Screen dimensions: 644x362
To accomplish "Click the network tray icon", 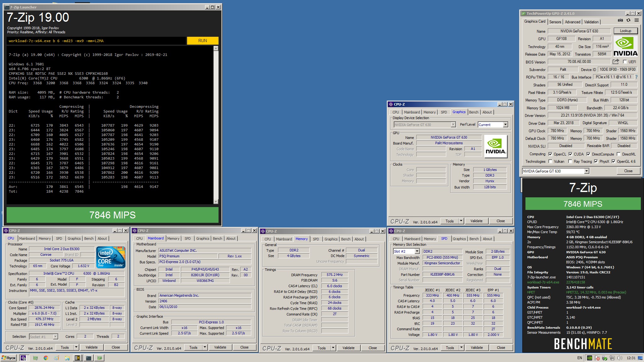I will [x=612, y=358].
